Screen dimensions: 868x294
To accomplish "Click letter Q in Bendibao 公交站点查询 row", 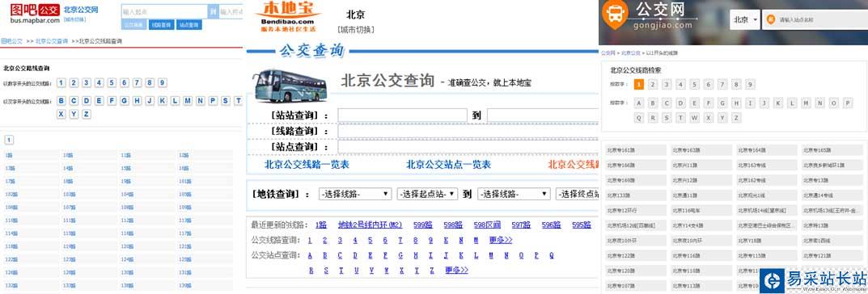I will [552, 255].
